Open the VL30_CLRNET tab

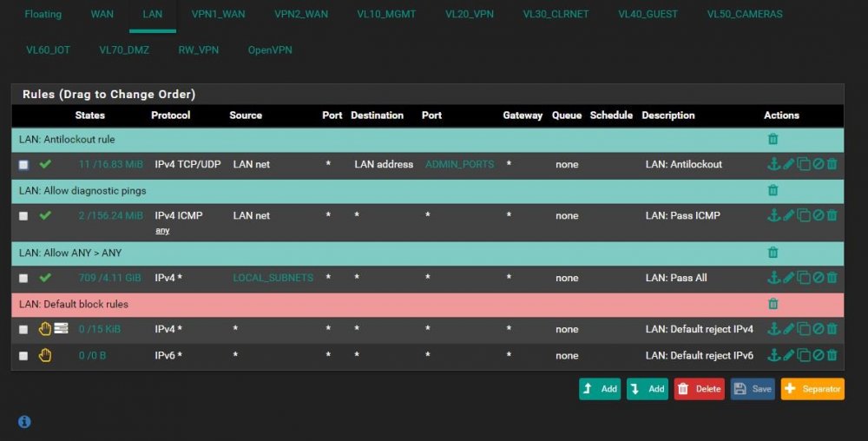556,15
